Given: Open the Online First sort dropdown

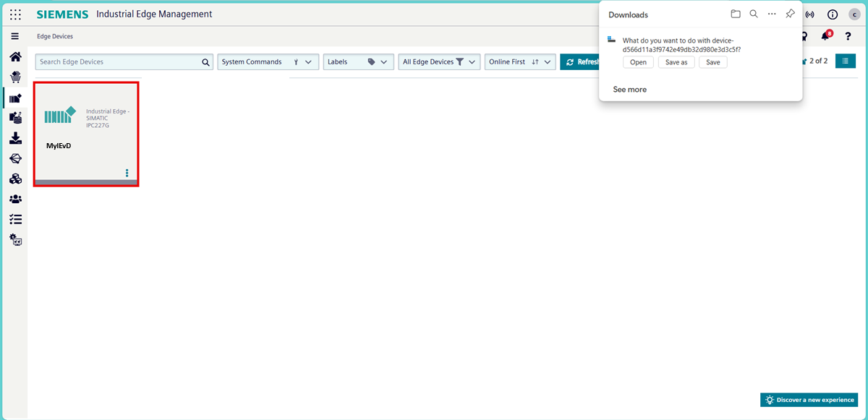Looking at the screenshot, I should (519, 61).
